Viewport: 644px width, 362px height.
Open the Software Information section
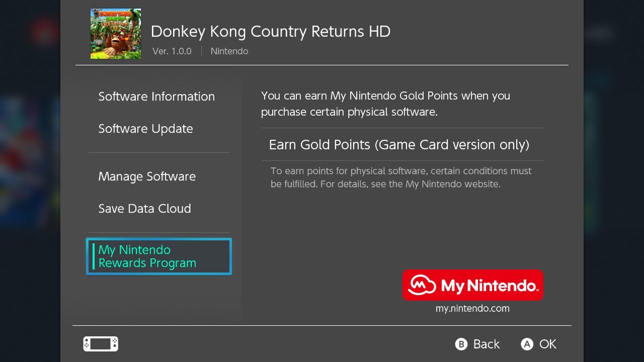[156, 97]
